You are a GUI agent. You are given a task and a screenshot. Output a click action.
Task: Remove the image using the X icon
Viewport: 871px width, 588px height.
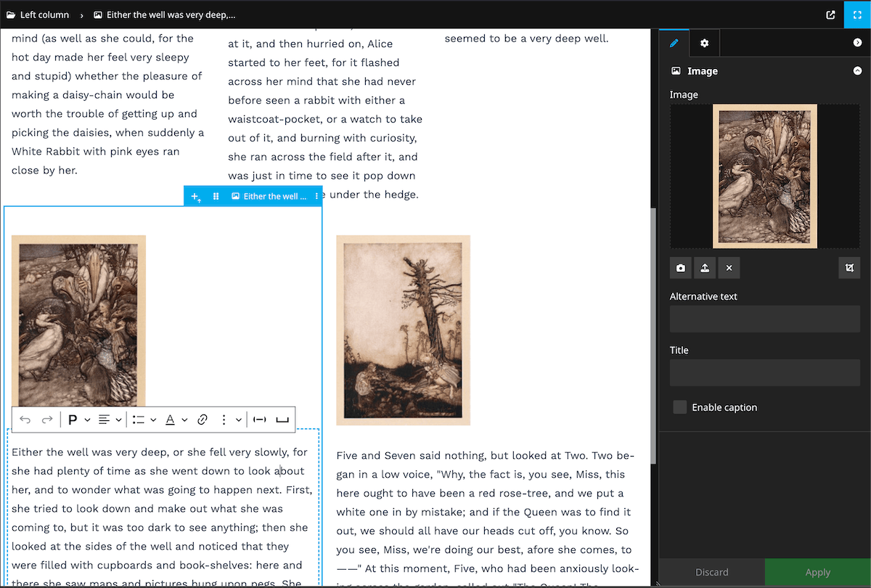pyautogui.click(x=729, y=268)
